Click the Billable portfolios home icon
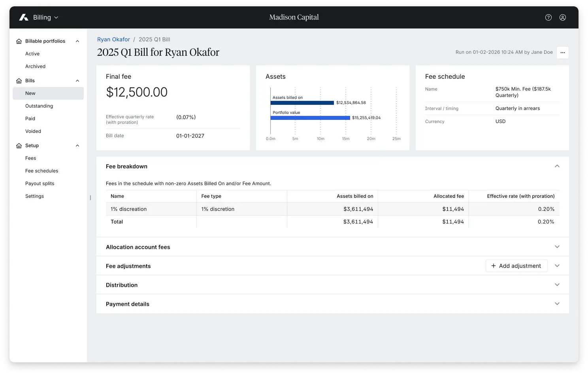The width and height of the screenshot is (588, 375). 19,41
